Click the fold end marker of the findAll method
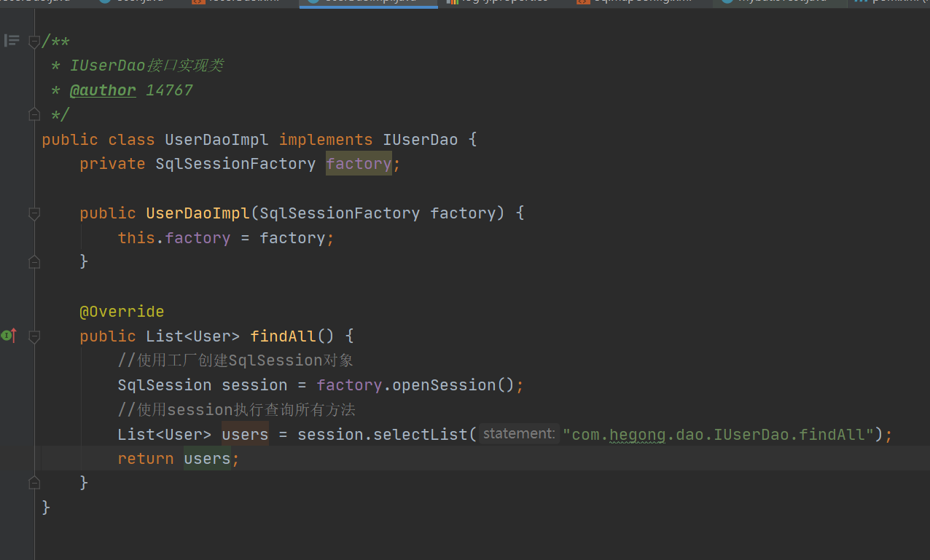 34,482
